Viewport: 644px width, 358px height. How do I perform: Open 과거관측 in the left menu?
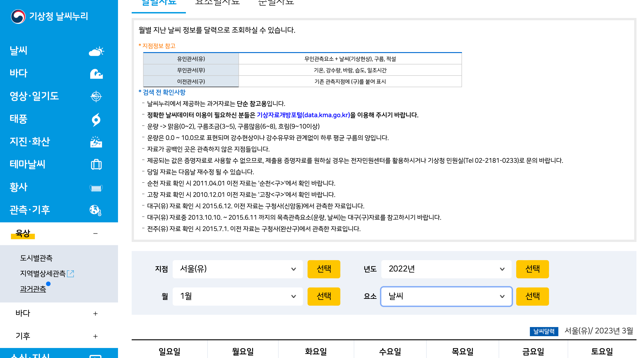coord(33,289)
